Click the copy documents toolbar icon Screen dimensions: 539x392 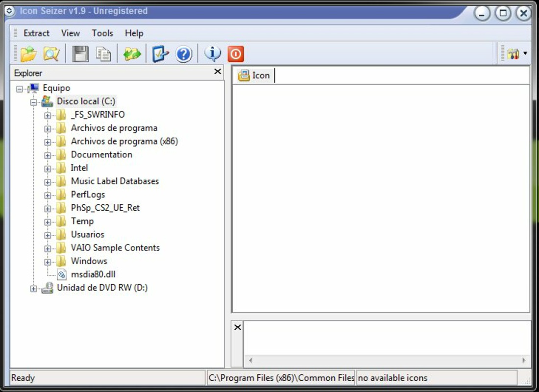103,54
